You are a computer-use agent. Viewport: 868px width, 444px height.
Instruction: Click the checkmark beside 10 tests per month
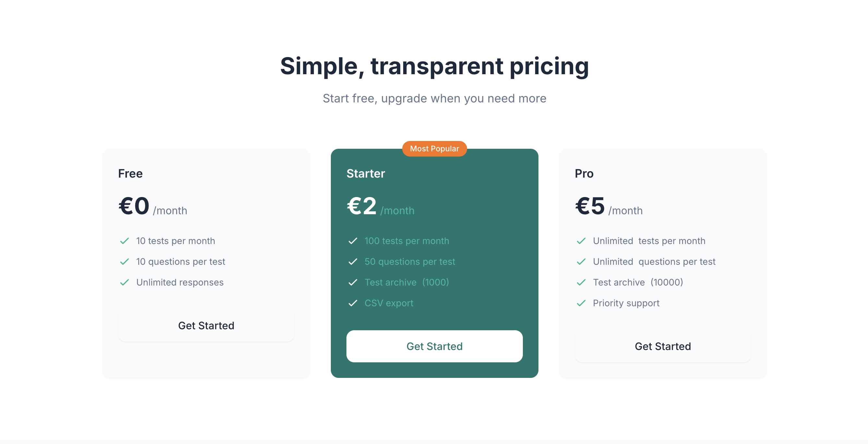pos(125,241)
